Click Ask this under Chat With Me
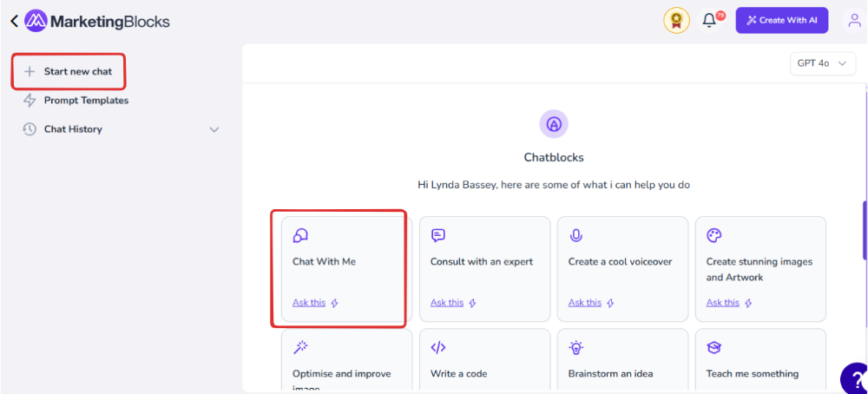Viewport: 868px width, 394px height. click(x=309, y=303)
